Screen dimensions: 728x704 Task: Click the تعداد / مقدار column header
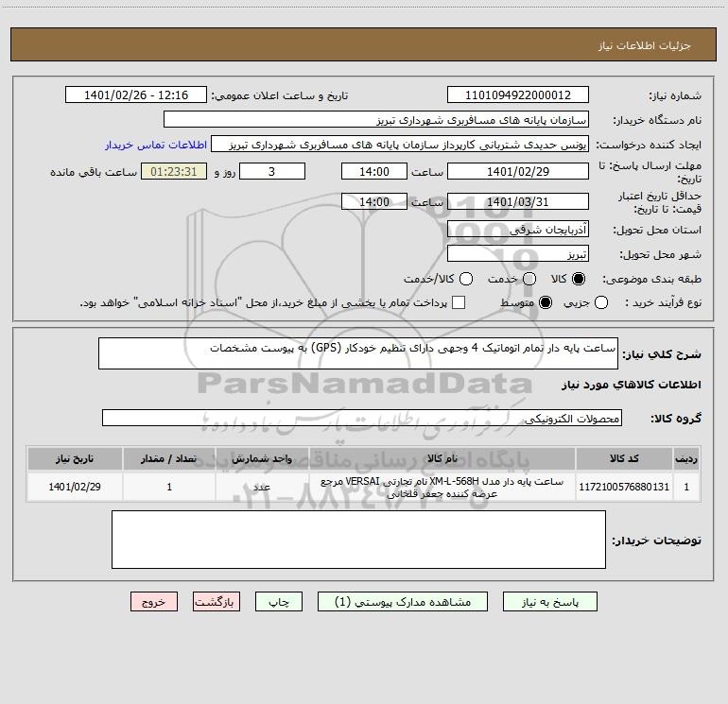pyautogui.click(x=169, y=458)
